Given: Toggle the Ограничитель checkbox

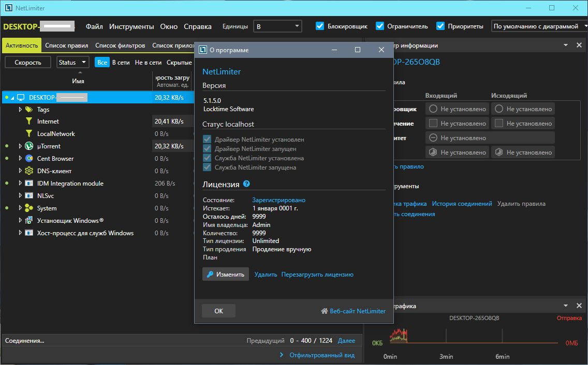Looking at the screenshot, I should click(x=380, y=26).
